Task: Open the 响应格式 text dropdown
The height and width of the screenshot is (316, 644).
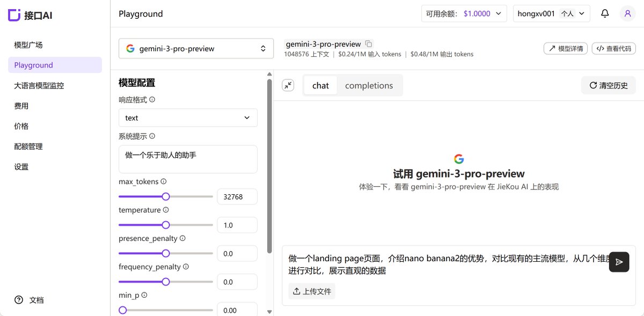Action: pos(188,117)
